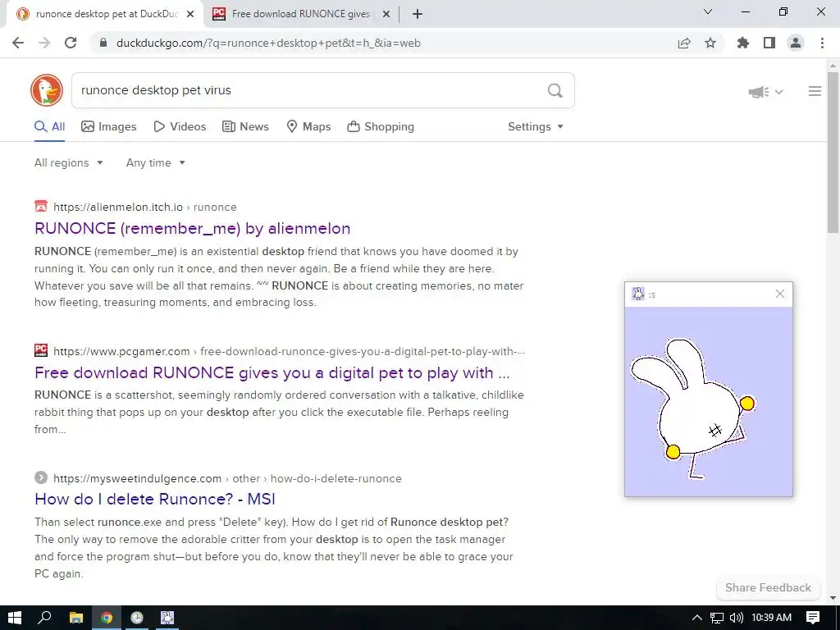
Task: Switch to Shopping results tab
Action: click(x=381, y=127)
